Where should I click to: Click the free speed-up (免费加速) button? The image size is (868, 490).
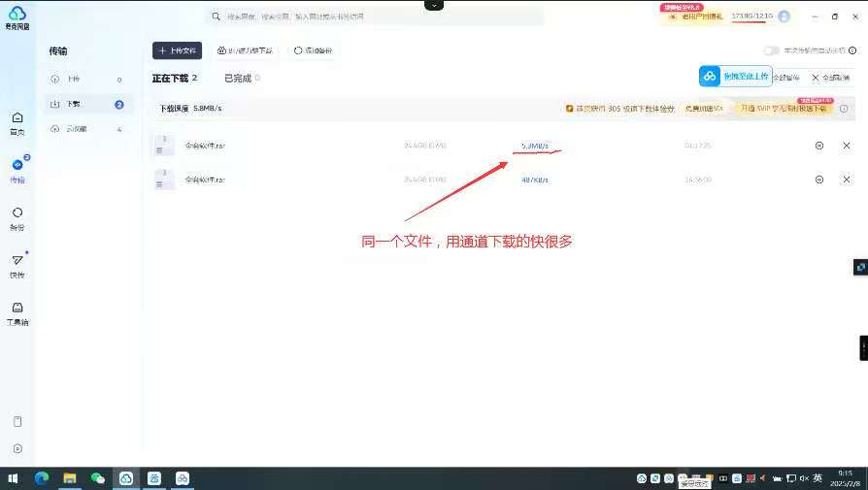point(704,109)
